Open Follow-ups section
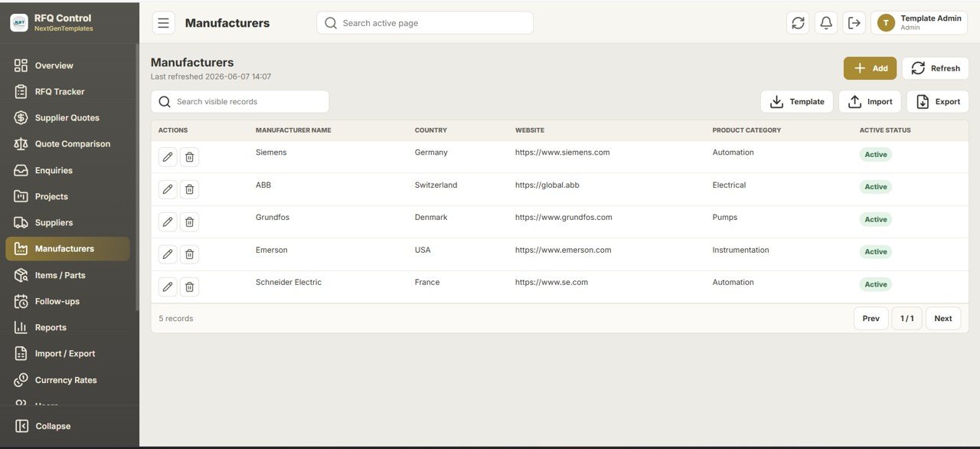This screenshot has height=449, width=980. (x=67, y=301)
